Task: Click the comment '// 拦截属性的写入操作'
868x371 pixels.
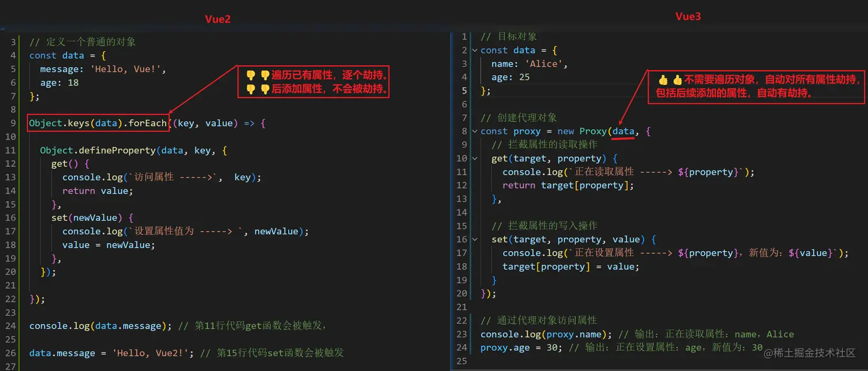Action: [x=544, y=226]
